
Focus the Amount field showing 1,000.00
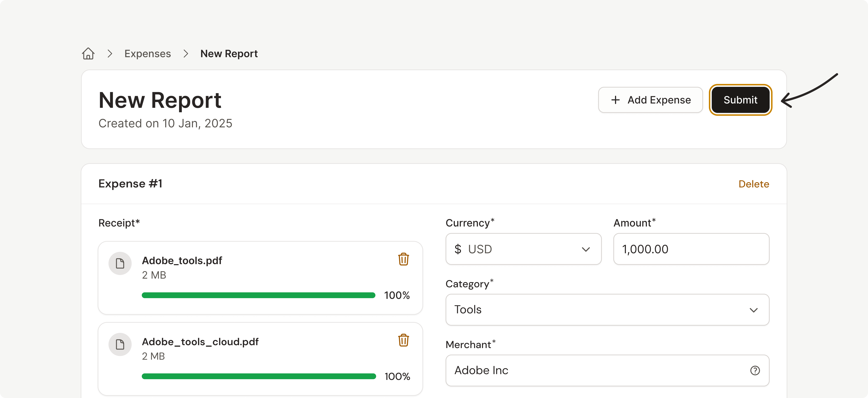[691, 249]
